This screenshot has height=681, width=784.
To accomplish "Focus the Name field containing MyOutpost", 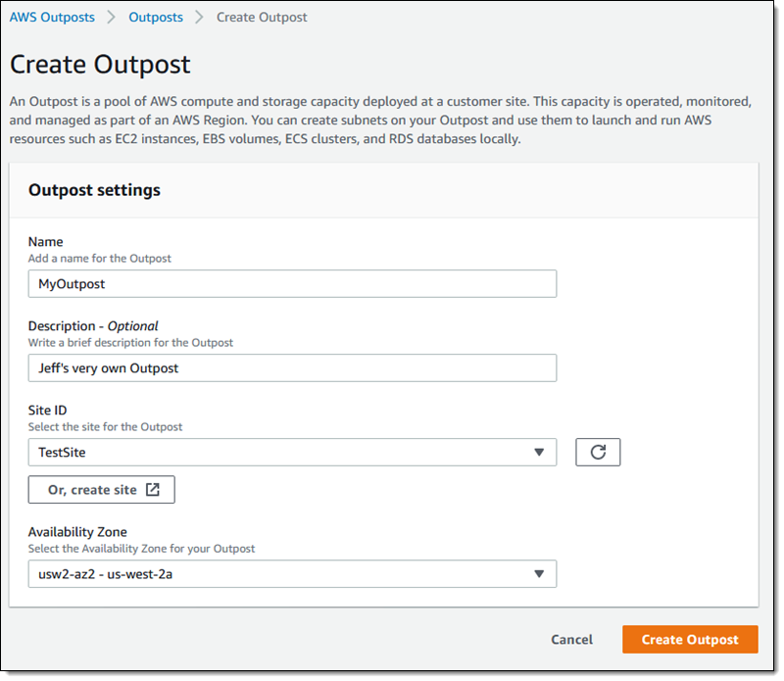I will (292, 283).
